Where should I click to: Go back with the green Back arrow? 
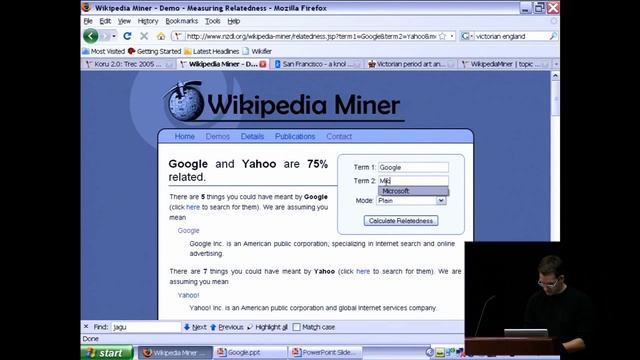click(x=91, y=36)
